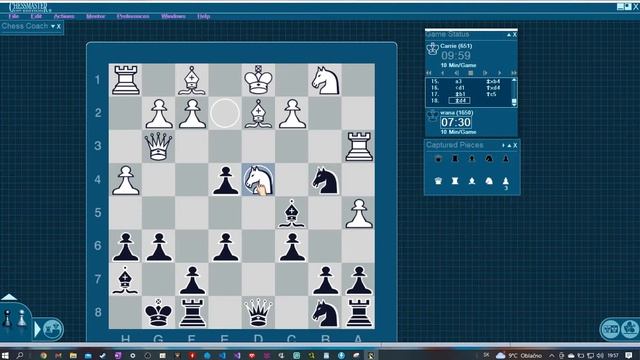Click the highlighted circle on e2 square
The width and height of the screenshot is (640, 360).
click(x=225, y=113)
